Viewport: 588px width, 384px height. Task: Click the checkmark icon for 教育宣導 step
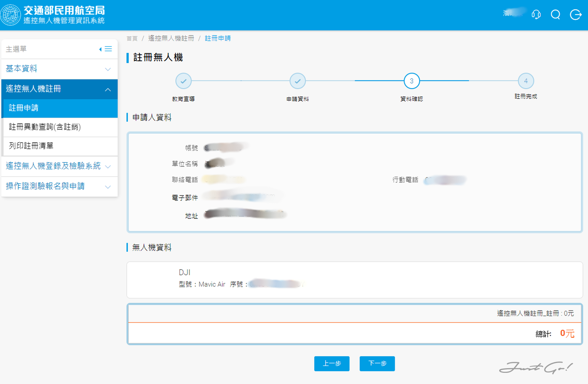pyautogui.click(x=183, y=81)
